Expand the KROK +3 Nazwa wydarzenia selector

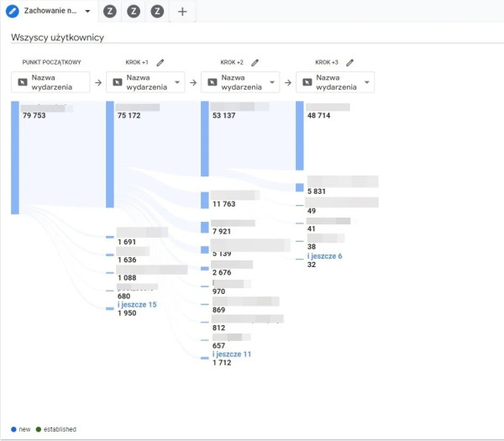(335, 82)
